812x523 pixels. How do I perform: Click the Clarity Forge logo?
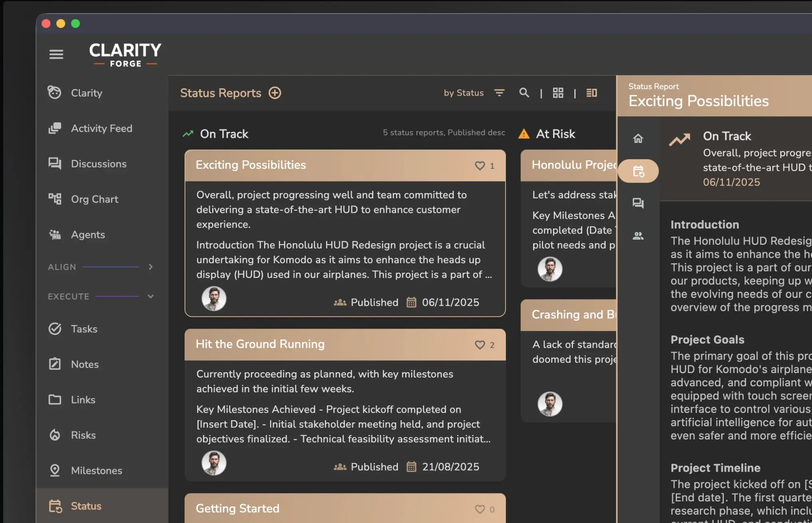(x=125, y=55)
